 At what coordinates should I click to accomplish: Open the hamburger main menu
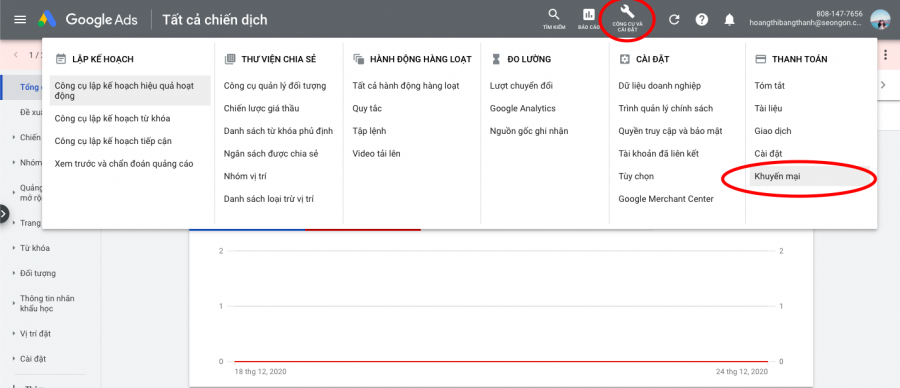(x=20, y=20)
